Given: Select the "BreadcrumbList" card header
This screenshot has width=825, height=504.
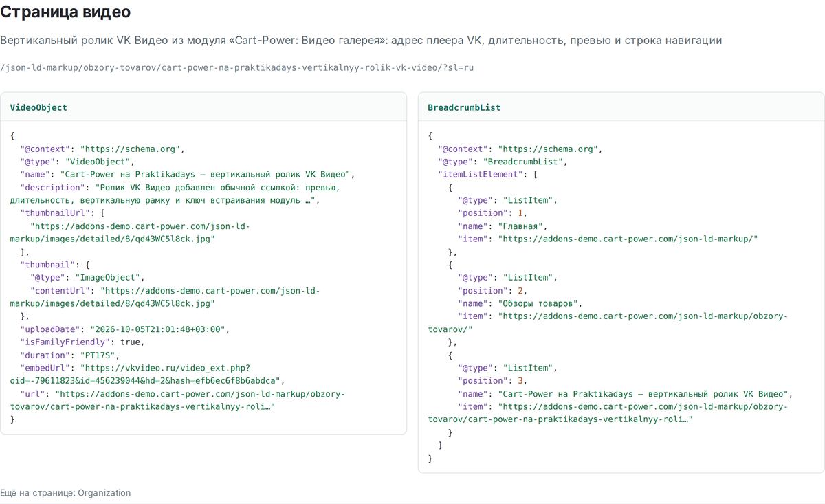Looking at the screenshot, I should point(621,107).
